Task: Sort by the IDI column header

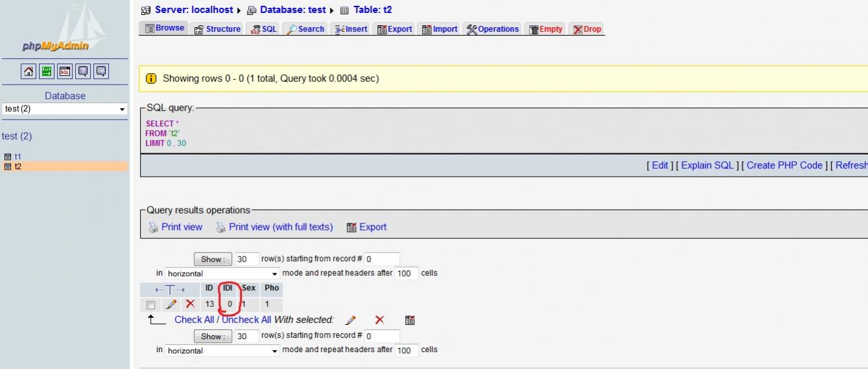Action: click(228, 288)
